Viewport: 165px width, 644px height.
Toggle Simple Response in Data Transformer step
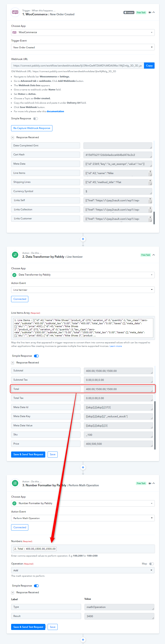[x=36, y=356]
